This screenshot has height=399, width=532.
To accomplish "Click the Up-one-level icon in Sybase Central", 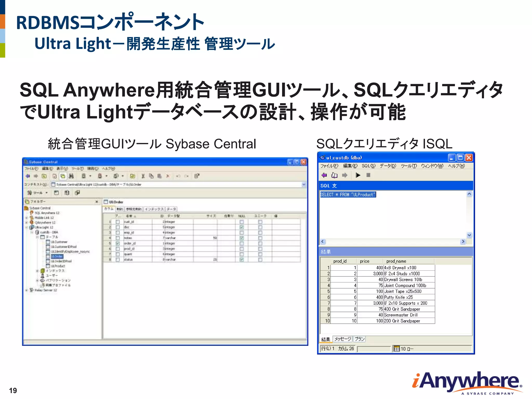I will click(x=44, y=176).
